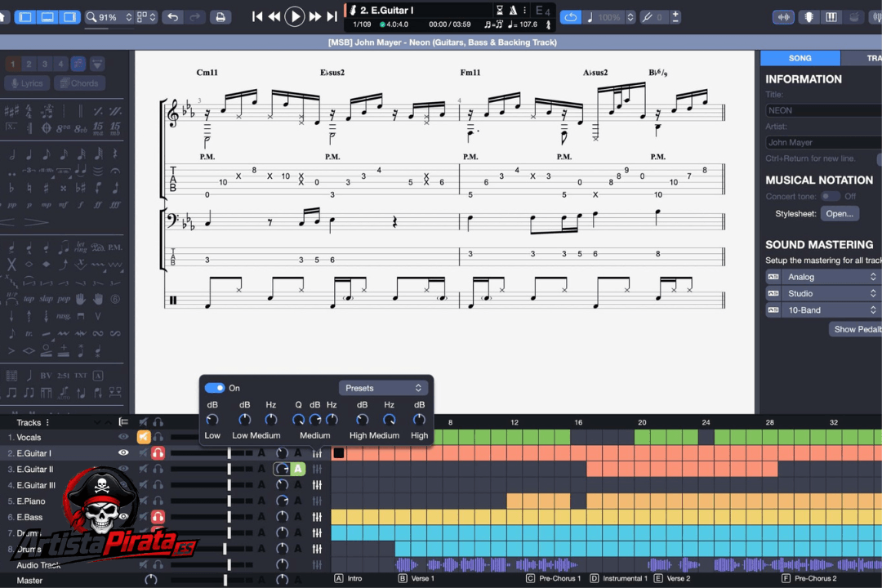Select voice 2 in the palette

coord(29,65)
